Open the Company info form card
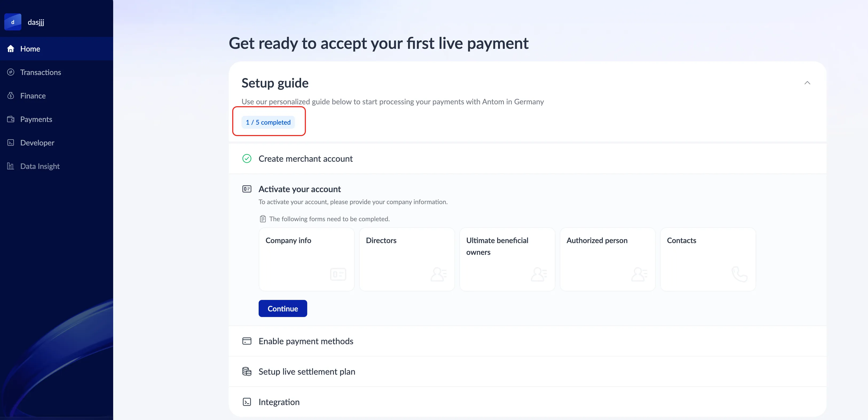The height and width of the screenshot is (420, 868). tap(306, 259)
